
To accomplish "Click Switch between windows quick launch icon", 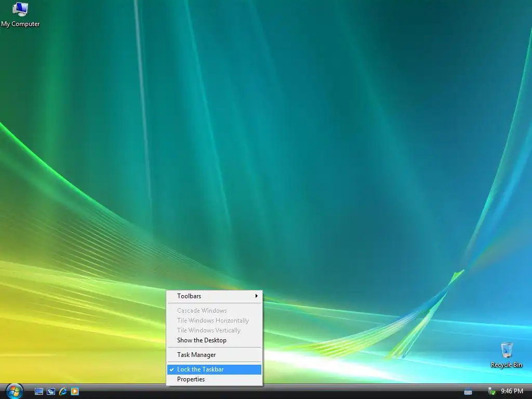I will pyautogui.click(x=51, y=392).
